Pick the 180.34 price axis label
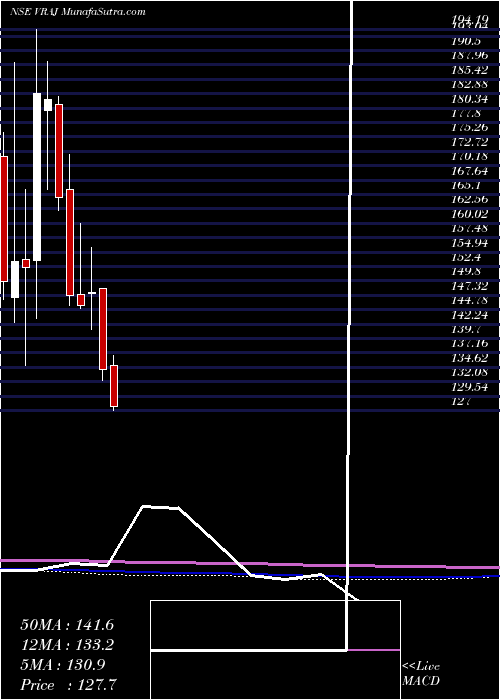500x700 pixels. 469,99
